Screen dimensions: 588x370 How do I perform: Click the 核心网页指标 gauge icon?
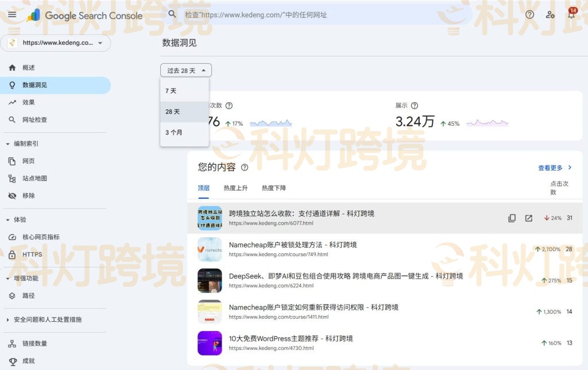(x=12, y=237)
